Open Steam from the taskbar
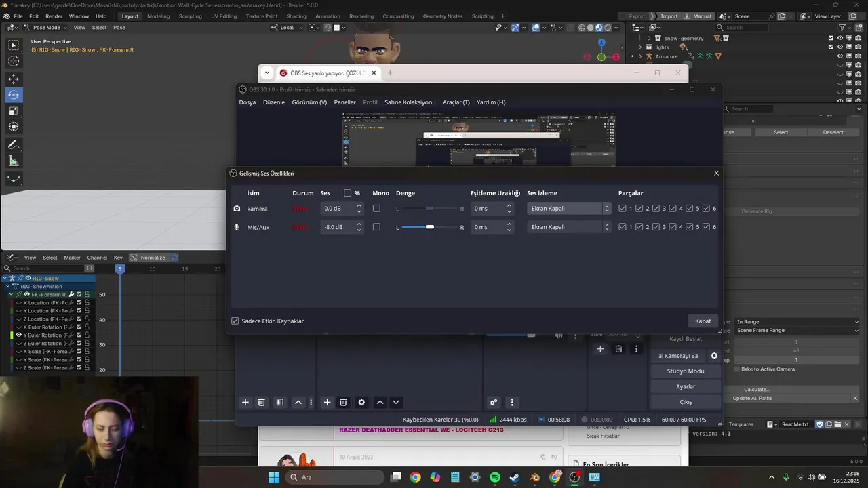 (515, 477)
